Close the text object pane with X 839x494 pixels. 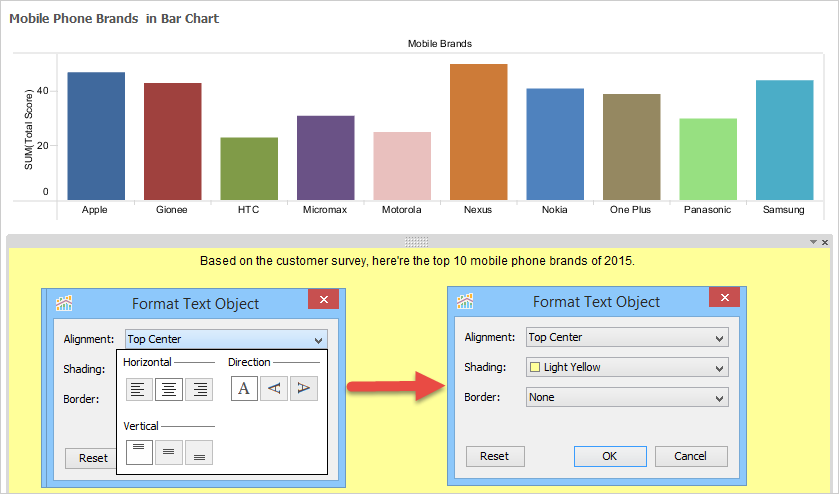click(x=825, y=242)
